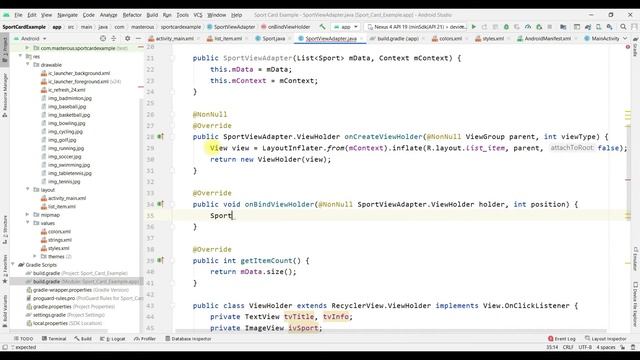Collapse the Gradle Scripts node
Image resolution: width=640 pixels, height=360 pixels.
(13, 264)
